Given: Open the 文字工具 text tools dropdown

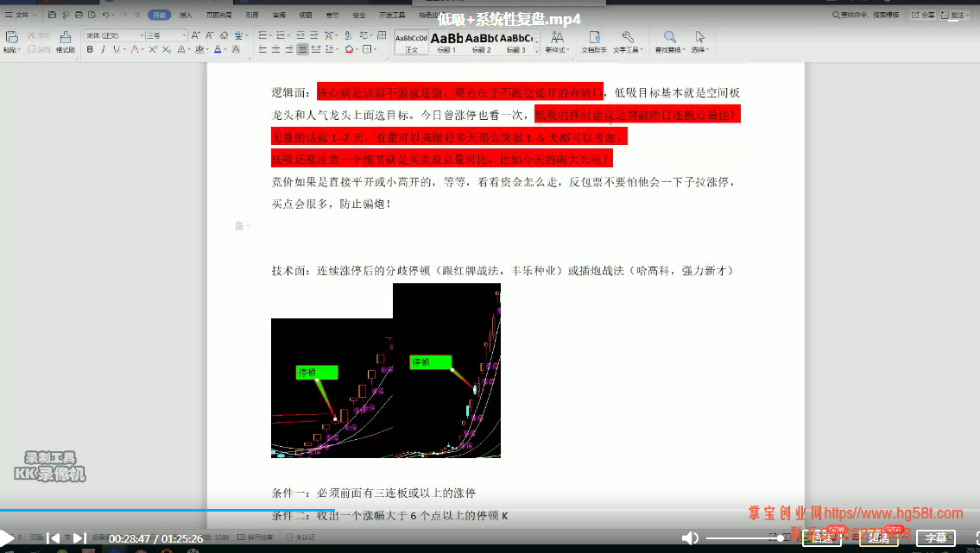Looking at the screenshot, I should pyautogui.click(x=628, y=41).
